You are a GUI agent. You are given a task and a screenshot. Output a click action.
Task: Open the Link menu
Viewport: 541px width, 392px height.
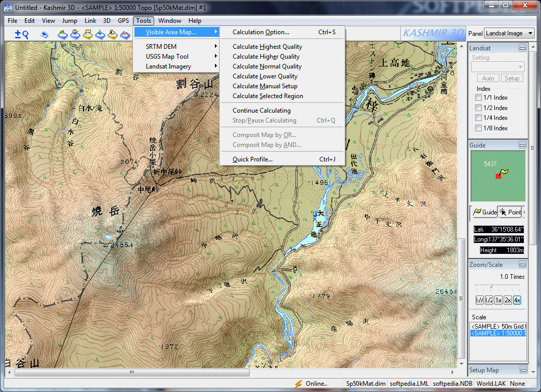[x=90, y=21]
